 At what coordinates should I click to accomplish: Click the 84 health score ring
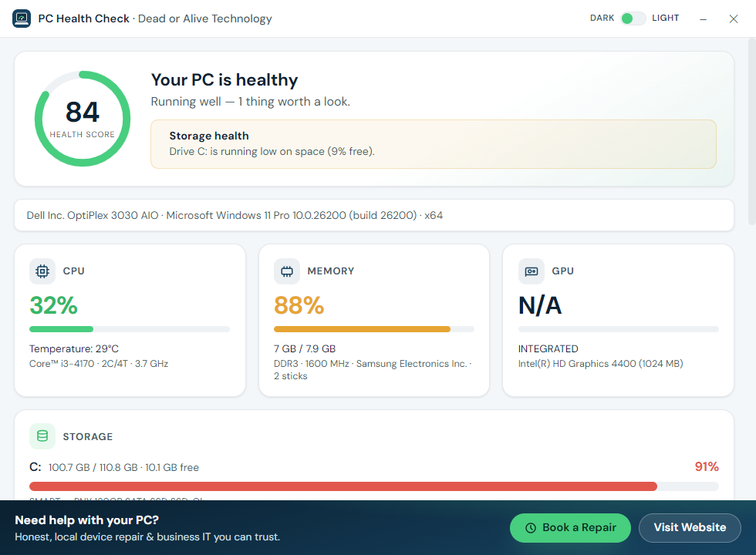click(83, 119)
